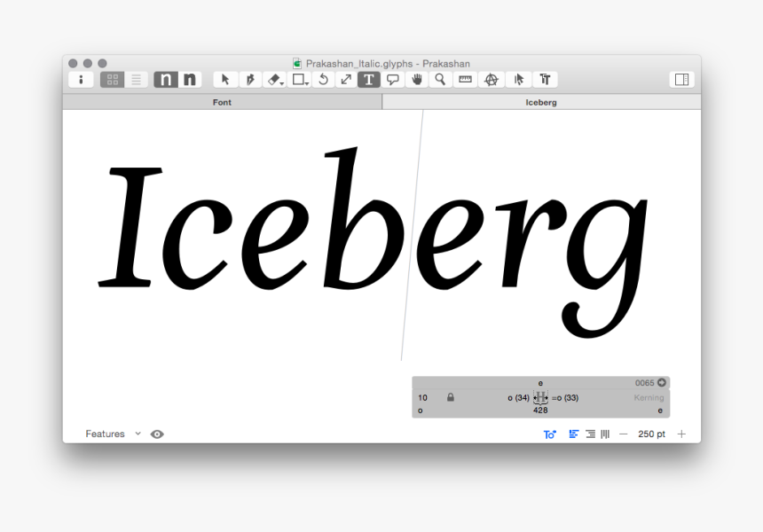The image size is (763, 532).
Task: Select the first regular master n
Action: 165,79
